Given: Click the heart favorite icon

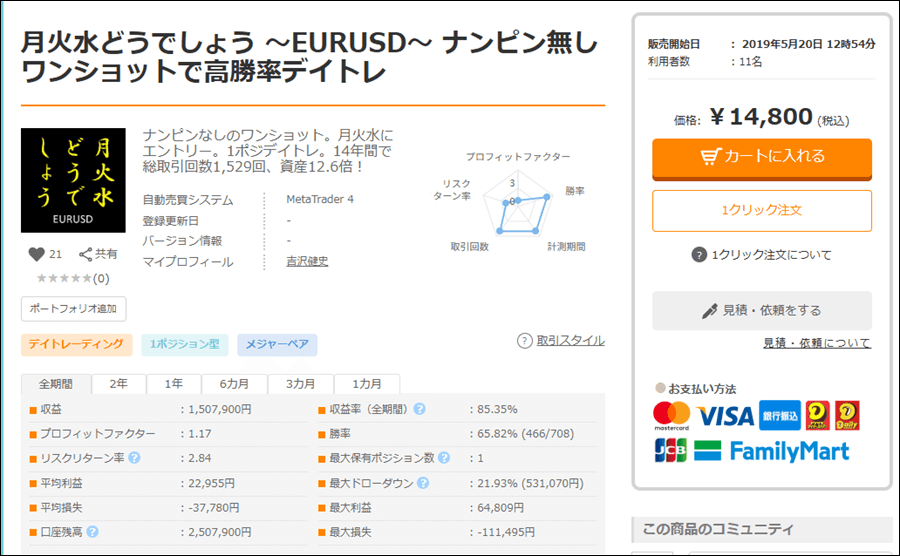Looking at the screenshot, I should click(x=37, y=254).
